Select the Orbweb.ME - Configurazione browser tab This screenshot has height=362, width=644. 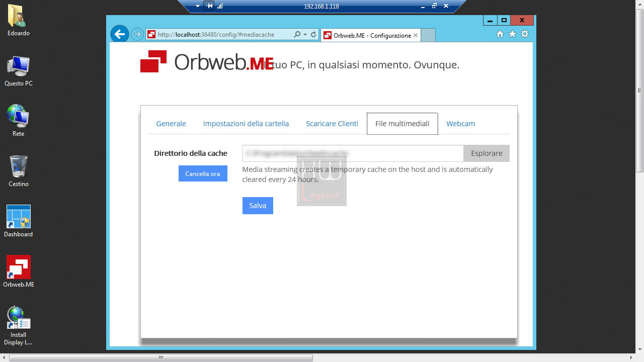pyautogui.click(x=370, y=35)
